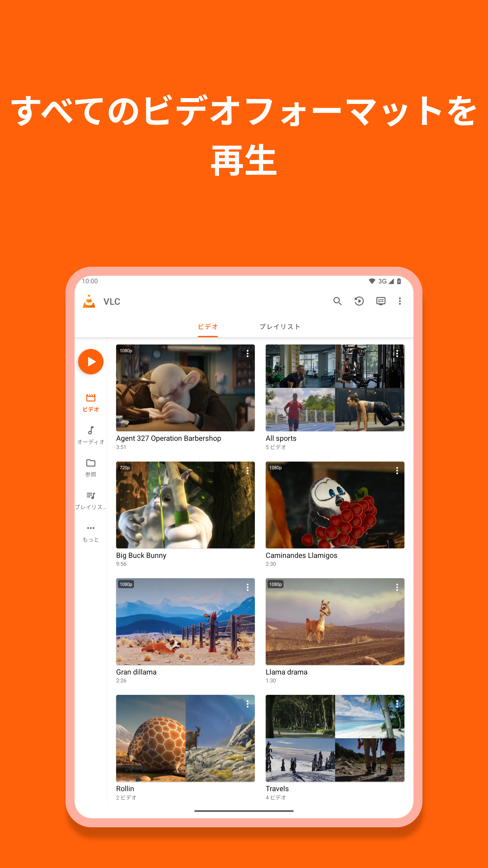Click the title Llama drama

click(287, 672)
